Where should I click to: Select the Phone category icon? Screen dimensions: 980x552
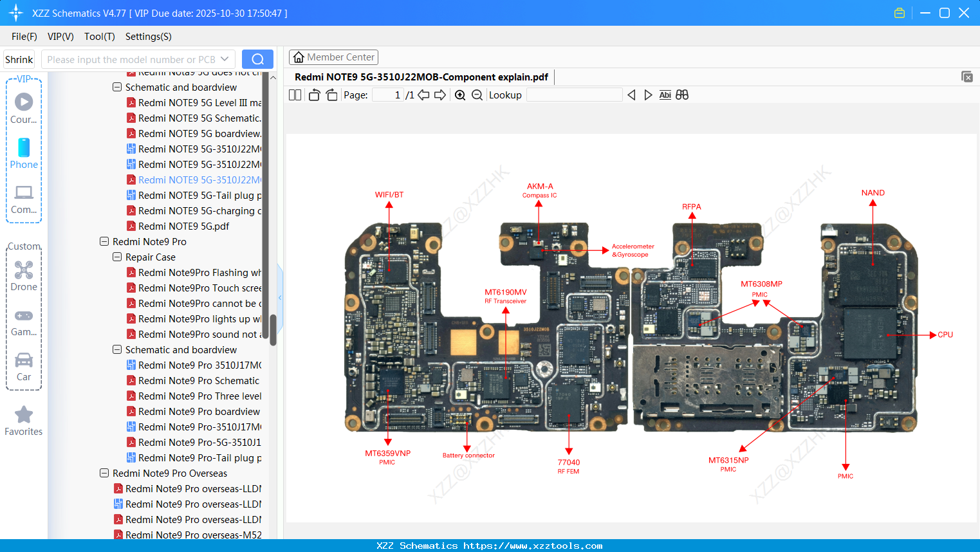pos(24,153)
